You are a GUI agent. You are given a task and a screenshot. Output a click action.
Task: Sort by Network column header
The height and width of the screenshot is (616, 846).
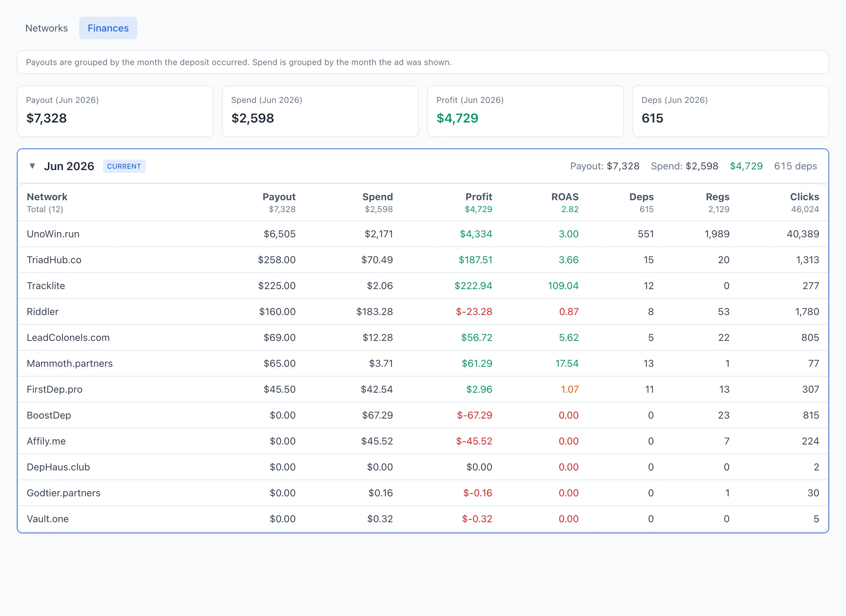47,197
